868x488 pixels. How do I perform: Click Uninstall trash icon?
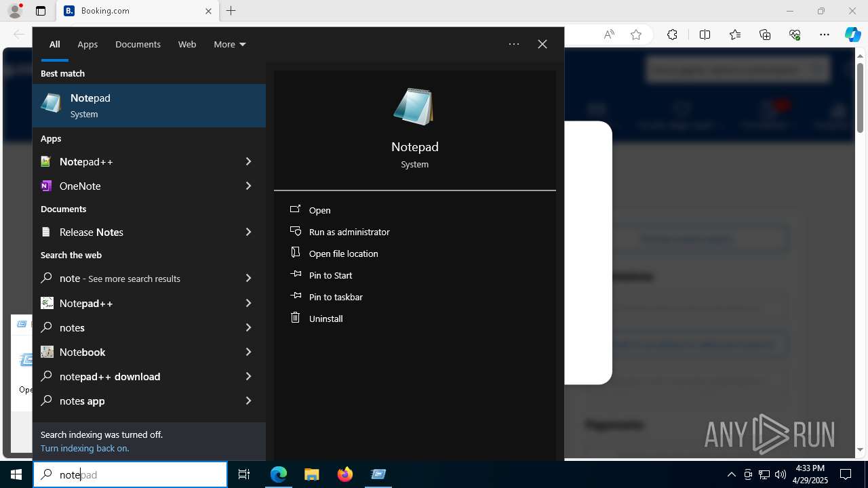pos(295,318)
